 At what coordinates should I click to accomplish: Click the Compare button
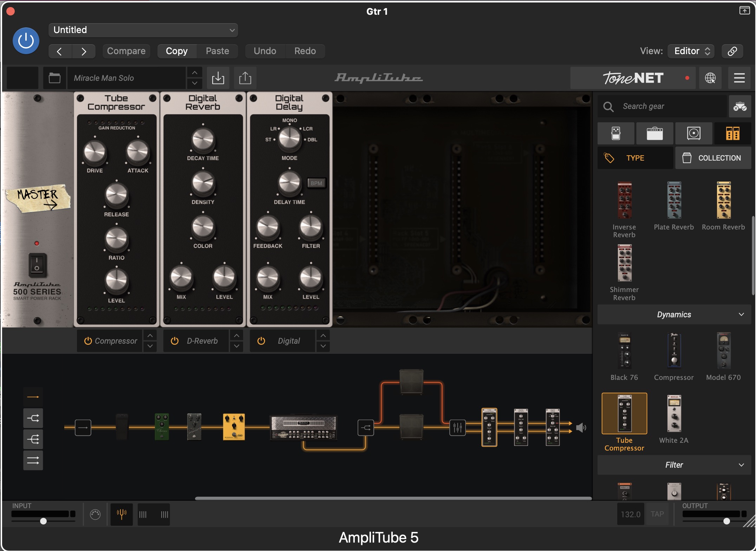pyautogui.click(x=126, y=51)
